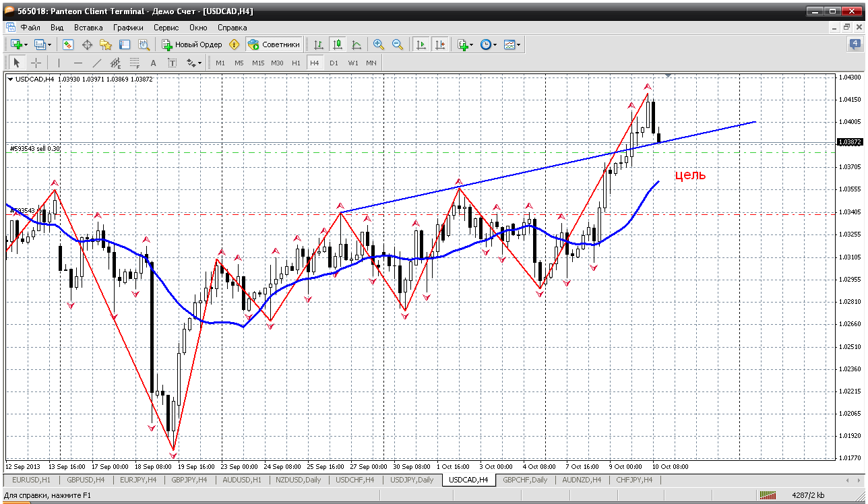
Task: Switch chart to bar chart icon
Action: tap(319, 44)
